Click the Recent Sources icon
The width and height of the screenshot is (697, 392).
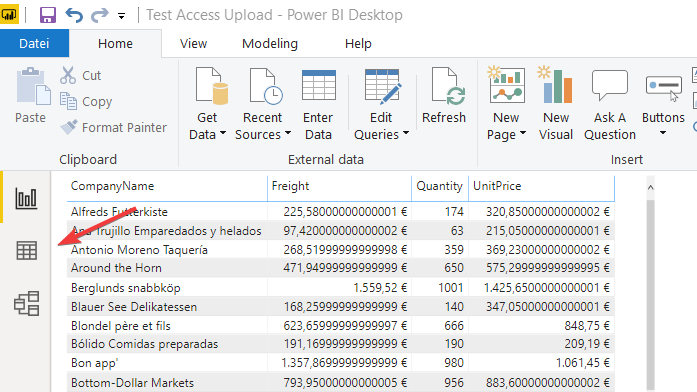tap(266, 86)
